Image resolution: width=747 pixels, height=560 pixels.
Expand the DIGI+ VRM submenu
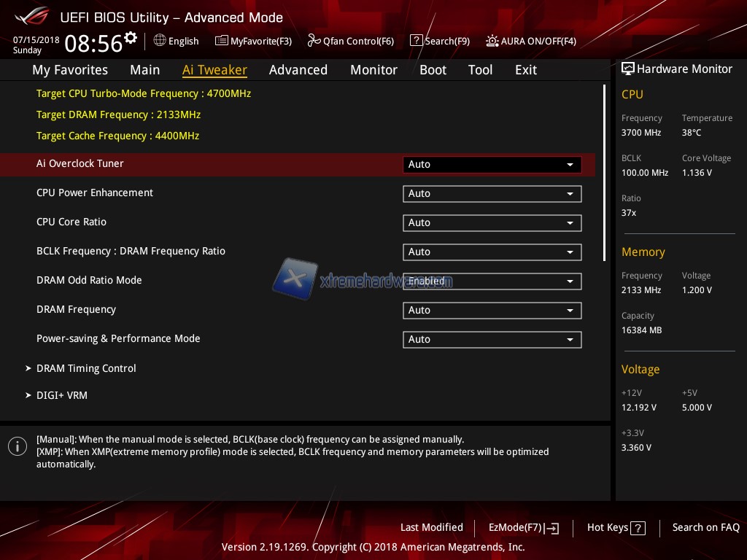(62, 395)
